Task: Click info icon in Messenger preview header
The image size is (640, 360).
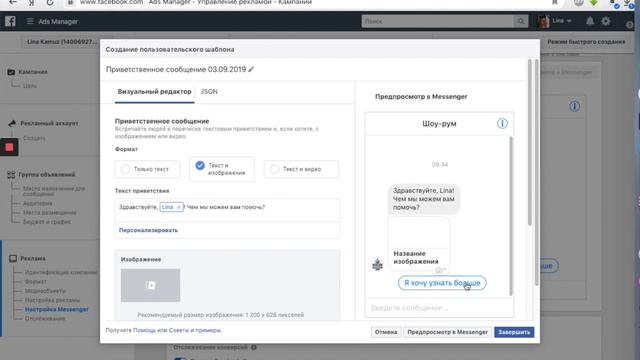Action: coord(502,123)
